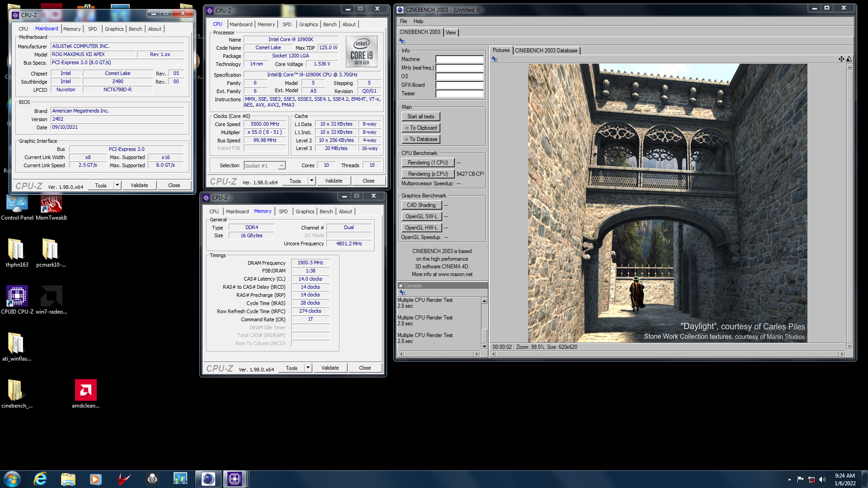868x488 pixels.
Task: Click Validate in Memory CPU-Z window
Action: (x=330, y=368)
